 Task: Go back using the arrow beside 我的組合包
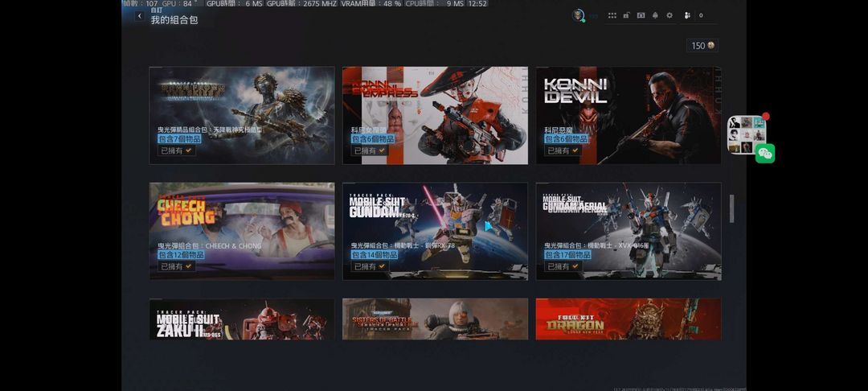(x=140, y=16)
